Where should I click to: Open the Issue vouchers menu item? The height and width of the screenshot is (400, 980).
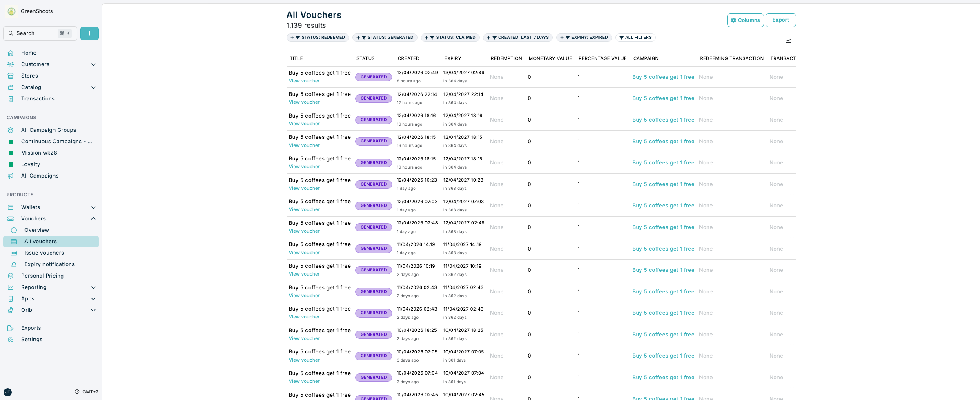[45, 253]
